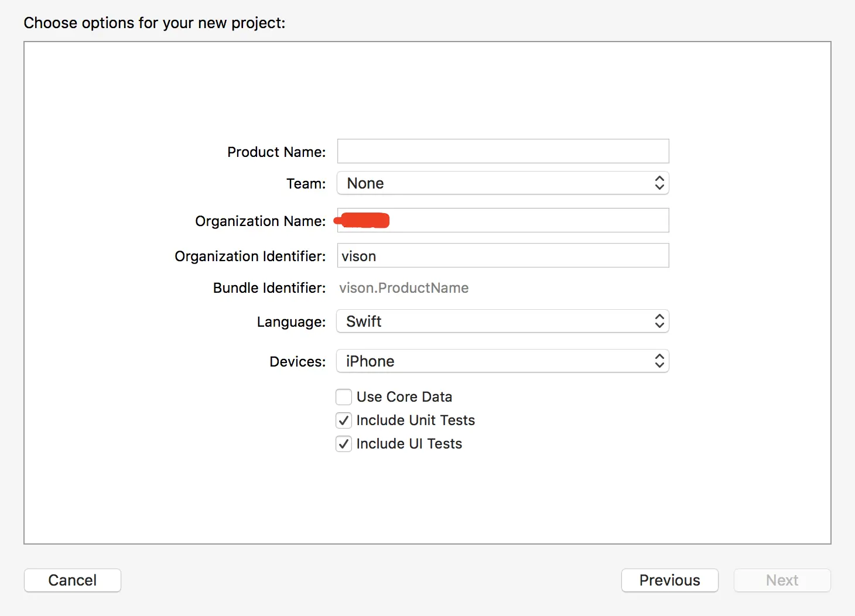
Task: Click the "Product Name:" label
Action: [x=276, y=152]
